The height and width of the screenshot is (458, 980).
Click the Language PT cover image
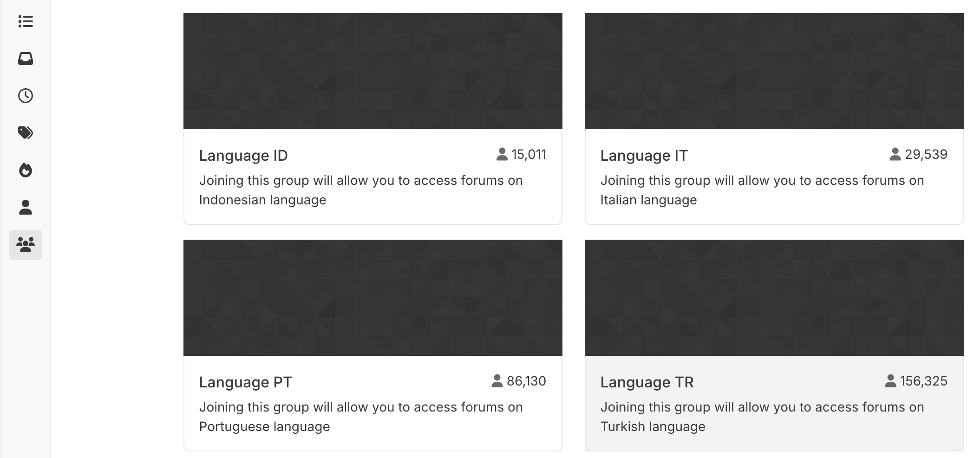[372, 298]
